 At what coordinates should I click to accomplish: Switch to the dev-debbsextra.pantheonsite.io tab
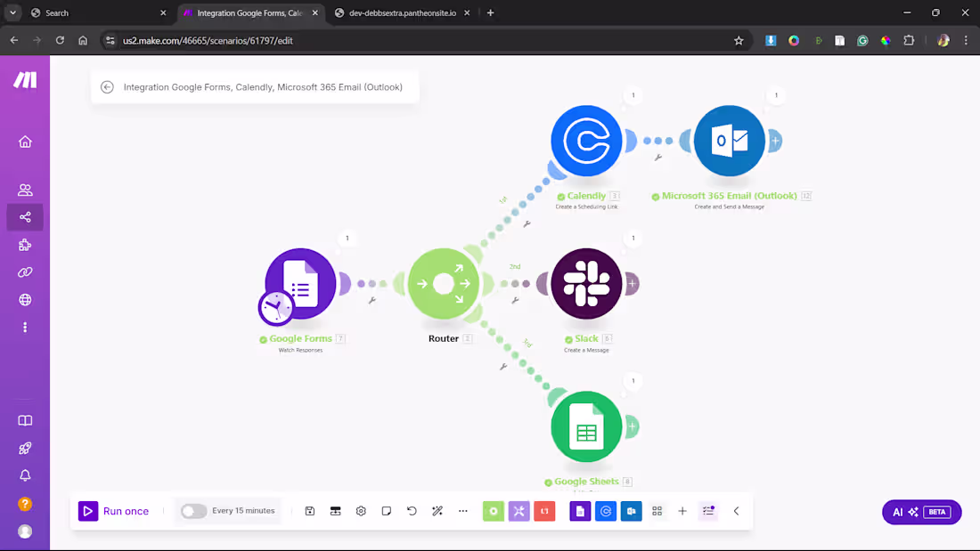403,12
